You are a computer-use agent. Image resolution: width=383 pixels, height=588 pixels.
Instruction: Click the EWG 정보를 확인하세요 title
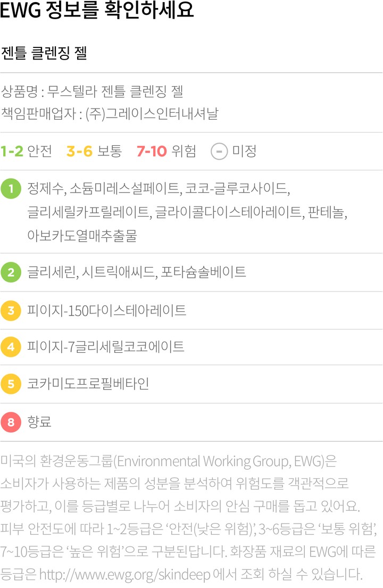(x=97, y=11)
